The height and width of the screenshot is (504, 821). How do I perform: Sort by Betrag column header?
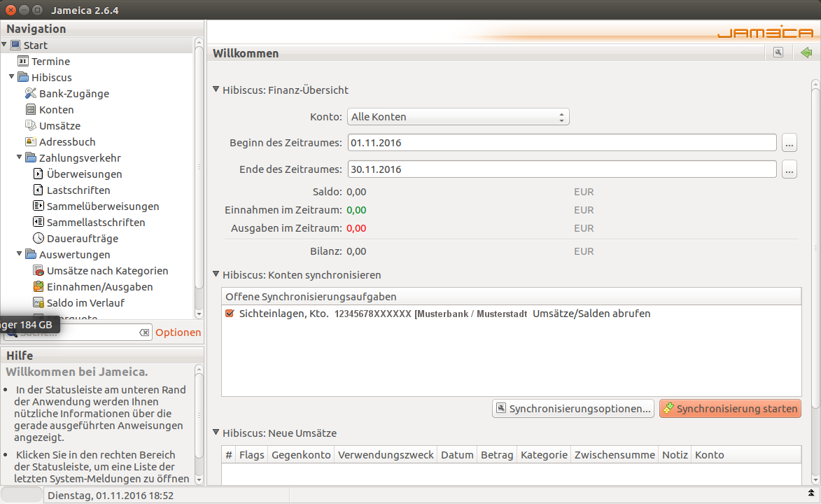pyautogui.click(x=497, y=455)
